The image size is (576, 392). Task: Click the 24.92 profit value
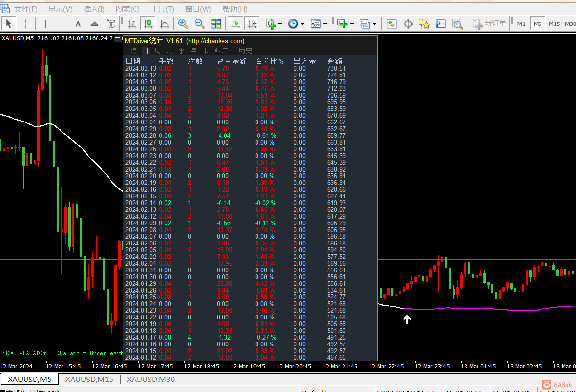pos(224,351)
